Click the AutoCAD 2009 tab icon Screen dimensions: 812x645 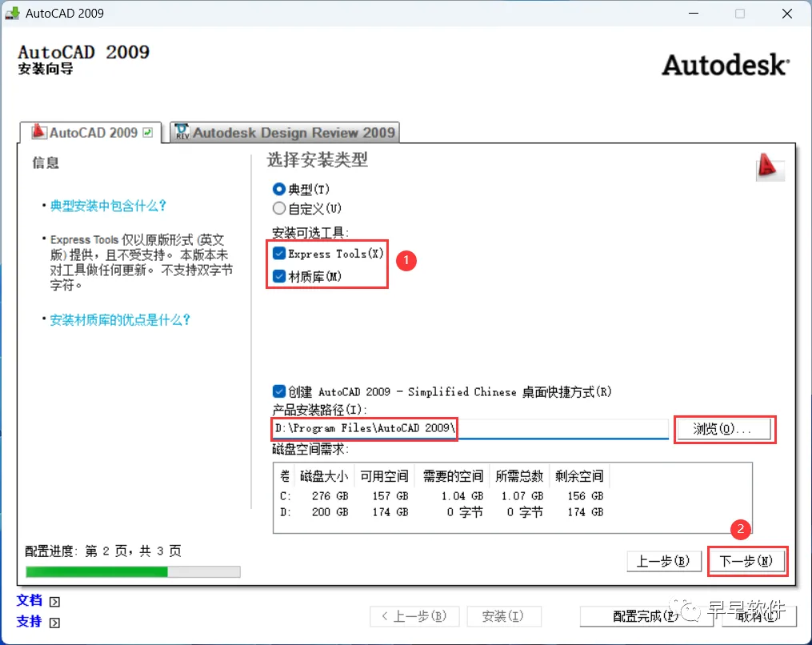coord(39,131)
